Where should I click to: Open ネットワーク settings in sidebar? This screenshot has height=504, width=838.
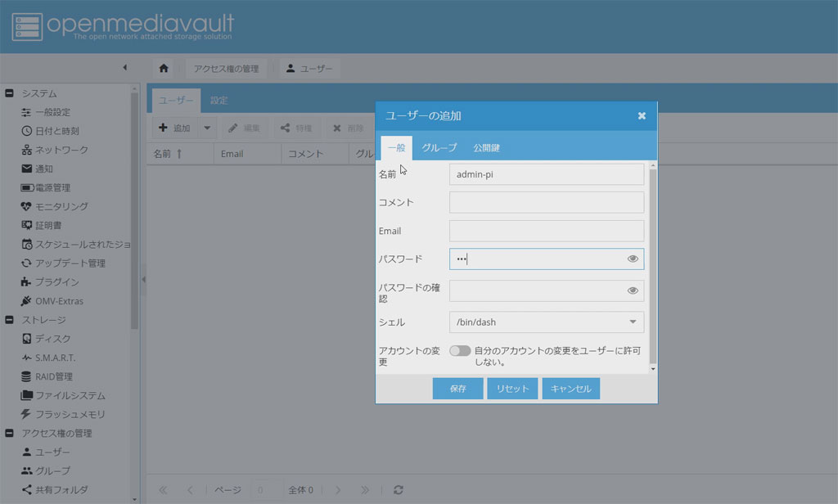tap(61, 150)
